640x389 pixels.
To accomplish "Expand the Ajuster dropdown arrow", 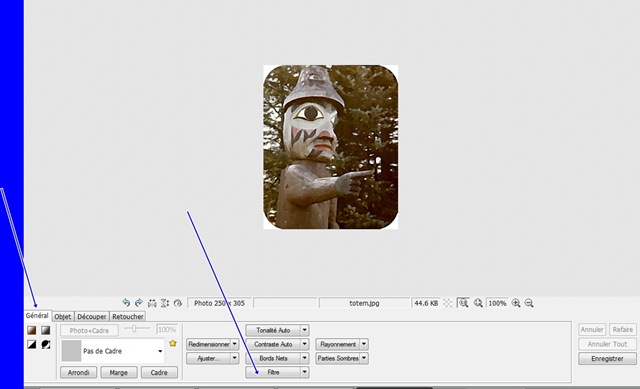I will [x=235, y=358].
